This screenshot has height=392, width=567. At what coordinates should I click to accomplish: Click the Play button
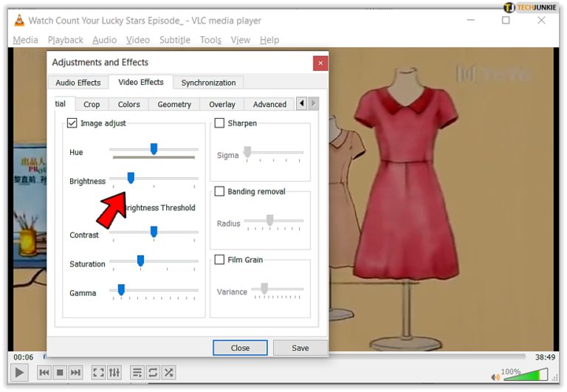(19, 373)
